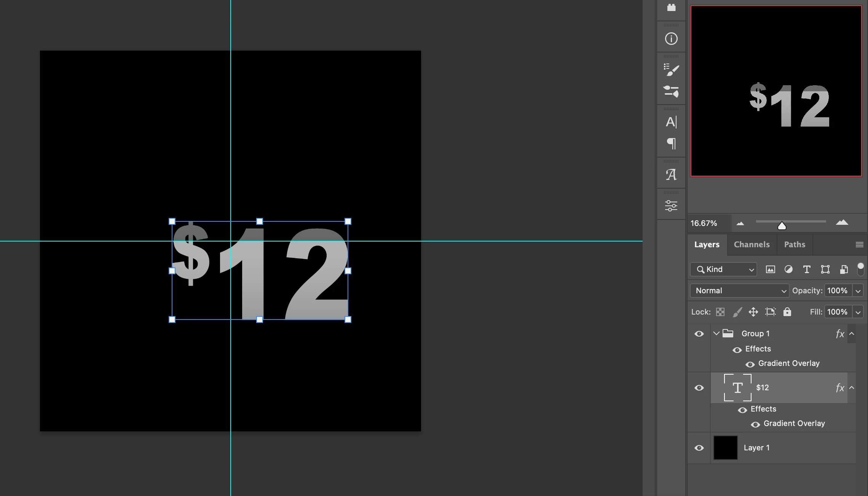The height and width of the screenshot is (496, 868).
Task: Click the Navigator zoom slider handle
Action: (x=782, y=226)
